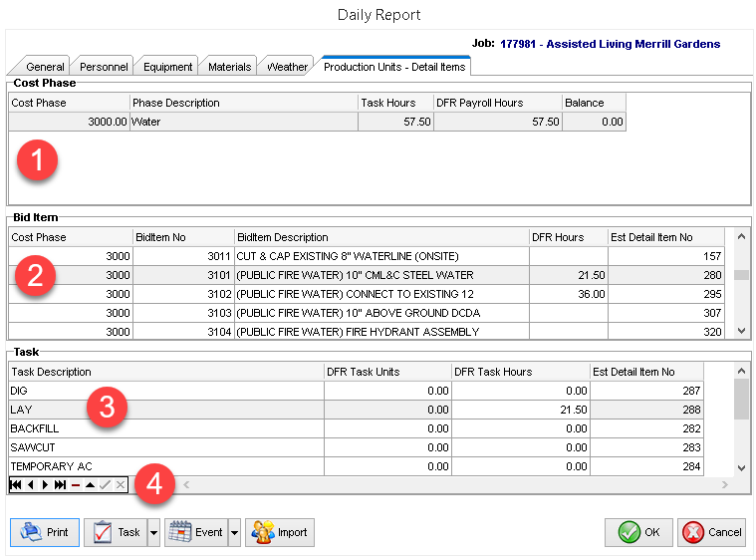The width and height of the screenshot is (756, 560).
Task: Click Est Detail Item No 157 cell
Action: click(x=665, y=256)
